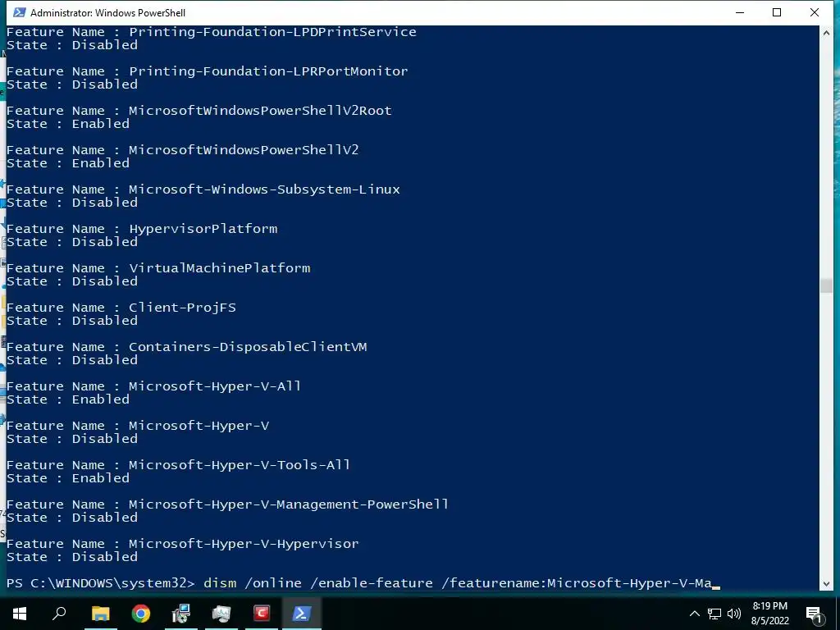
Task: Click the text Client-ProjFS
Action: tap(182, 308)
